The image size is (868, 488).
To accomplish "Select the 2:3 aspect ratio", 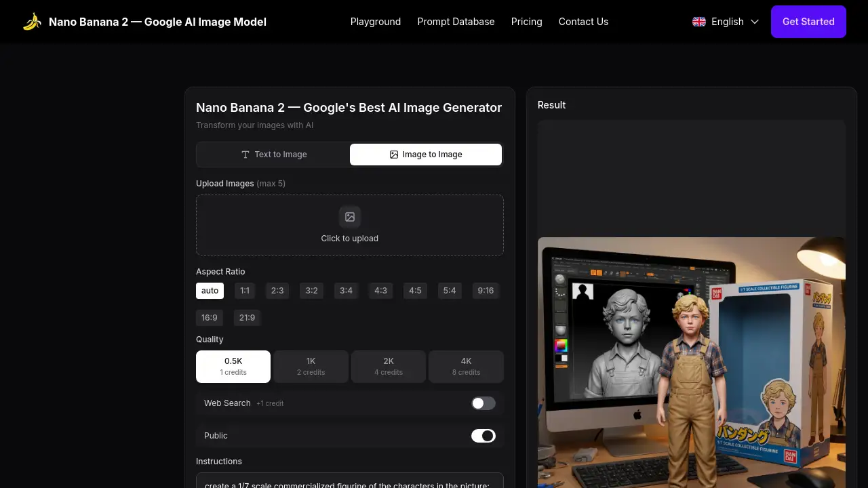I will [x=277, y=291].
